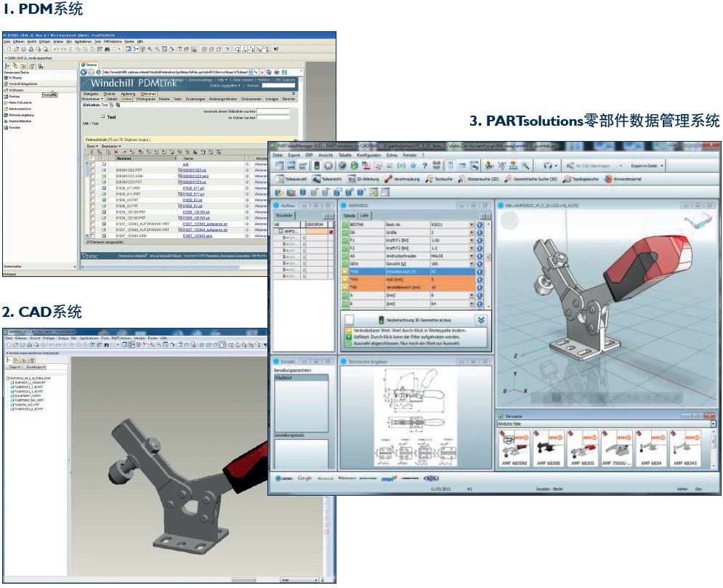This screenshot has width=723, height=588.
Task: Open the 01267_123040.asm link
Action: [x=198, y=235]
